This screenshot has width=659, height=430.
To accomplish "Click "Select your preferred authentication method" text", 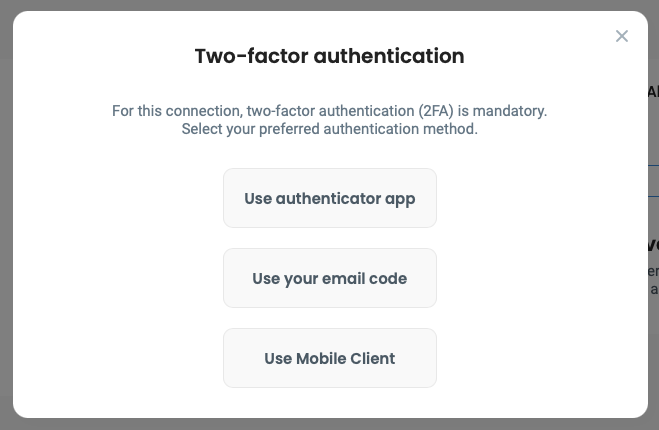I will coord(330,129).
